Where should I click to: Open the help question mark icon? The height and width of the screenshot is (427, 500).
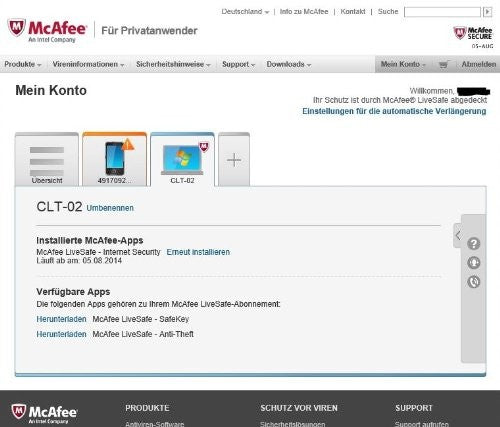(x=474, y=244)
